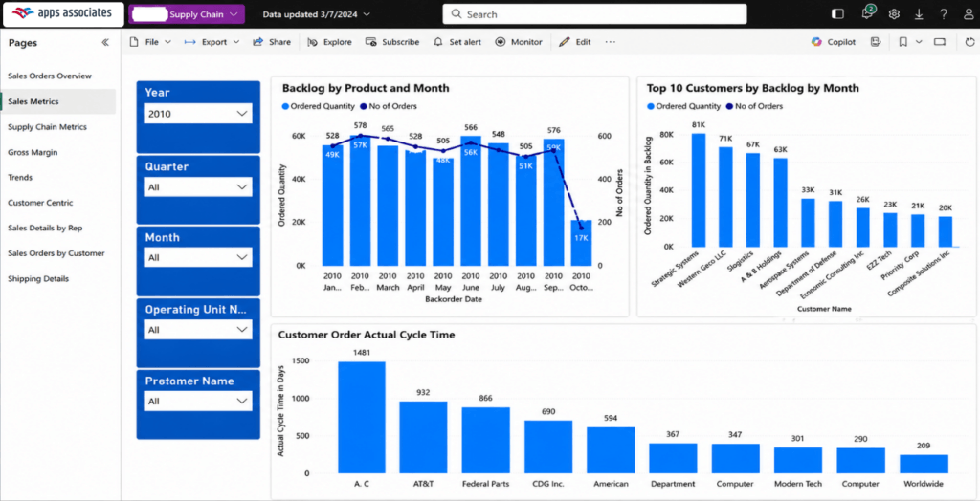Screen dimensions: 980x501
Task: Click the apps associates logo
Action: click(x=62, y=13)
